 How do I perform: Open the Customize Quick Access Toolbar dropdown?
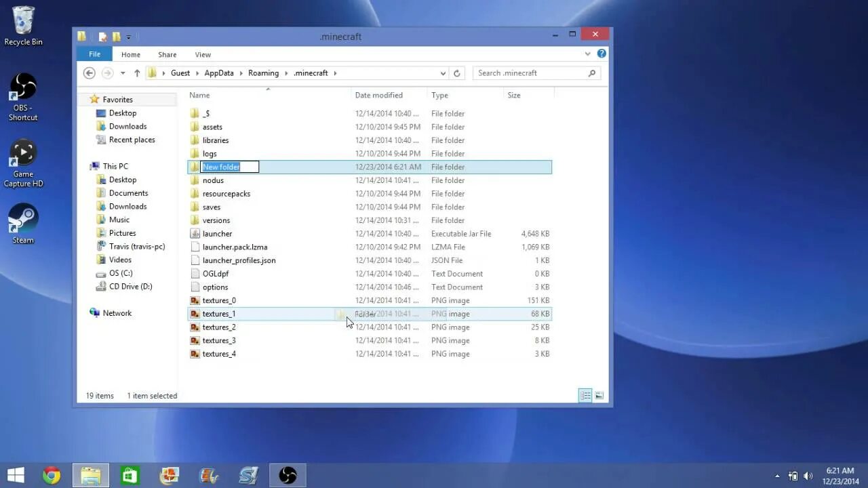[x=128, y=37]
